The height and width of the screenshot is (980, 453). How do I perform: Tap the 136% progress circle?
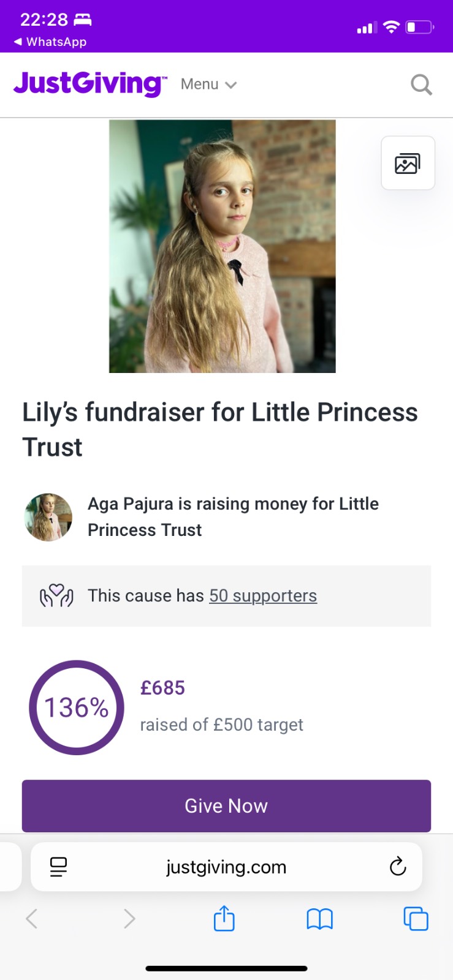77,707
